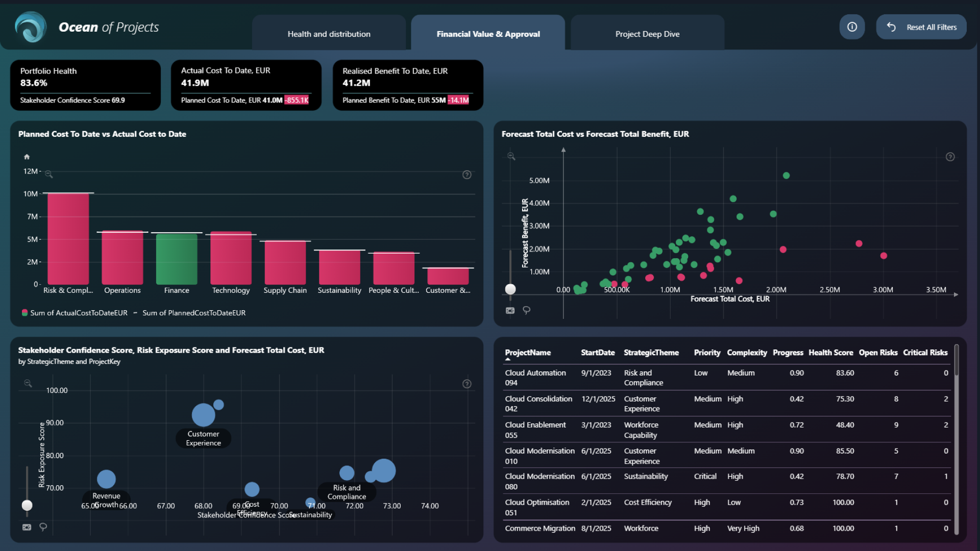Click the Revenue Growth bubble
The image size is (980, 551).
pyautogui.click(x=106, y=479)
